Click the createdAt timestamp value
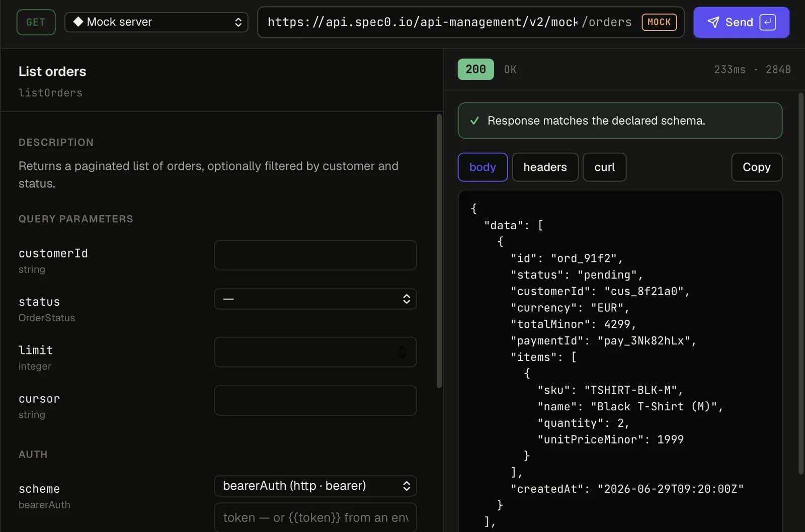The height and width of the screenshot is (532, 805). [671, 489]
